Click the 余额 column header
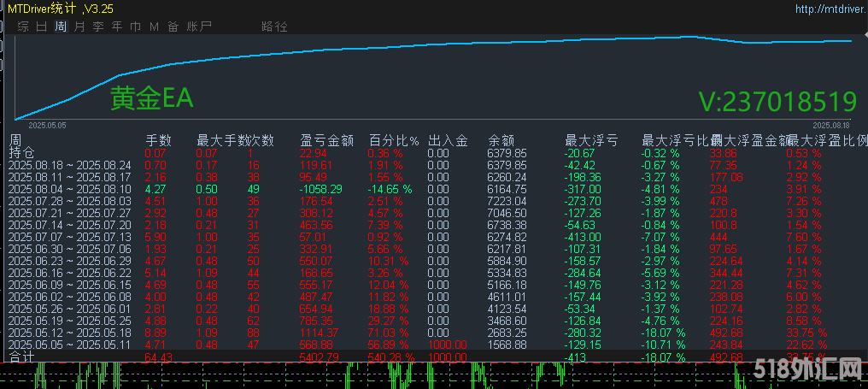868x389 pixels. pos(501,141)
